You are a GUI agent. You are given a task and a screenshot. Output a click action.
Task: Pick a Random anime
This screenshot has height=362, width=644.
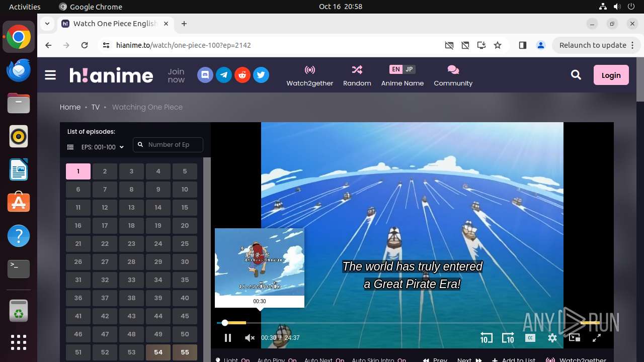[357, 75]
